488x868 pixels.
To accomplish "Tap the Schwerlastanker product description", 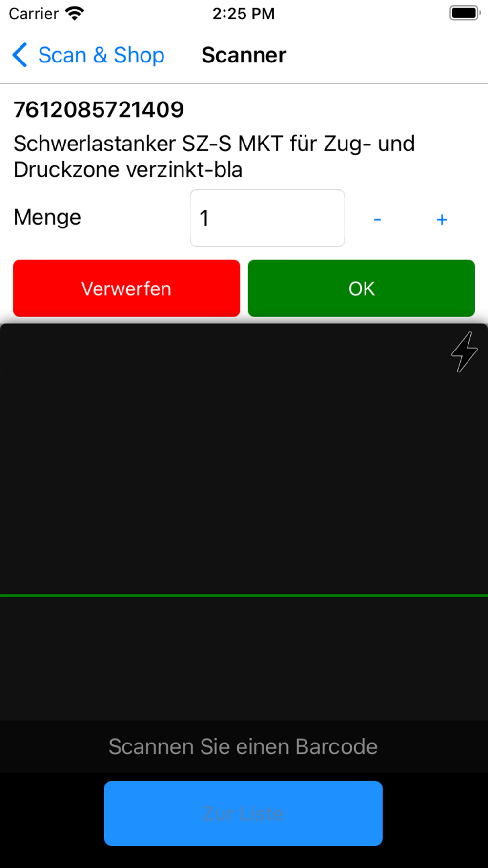I will 214,156.
